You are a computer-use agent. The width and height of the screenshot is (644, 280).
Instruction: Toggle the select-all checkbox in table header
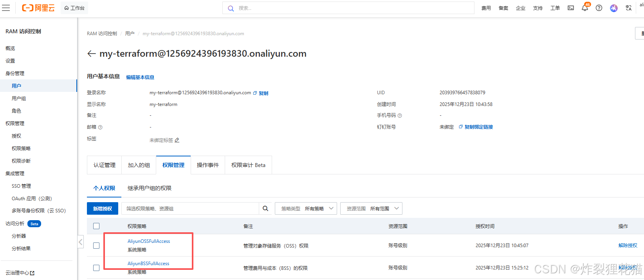point(96,226)
